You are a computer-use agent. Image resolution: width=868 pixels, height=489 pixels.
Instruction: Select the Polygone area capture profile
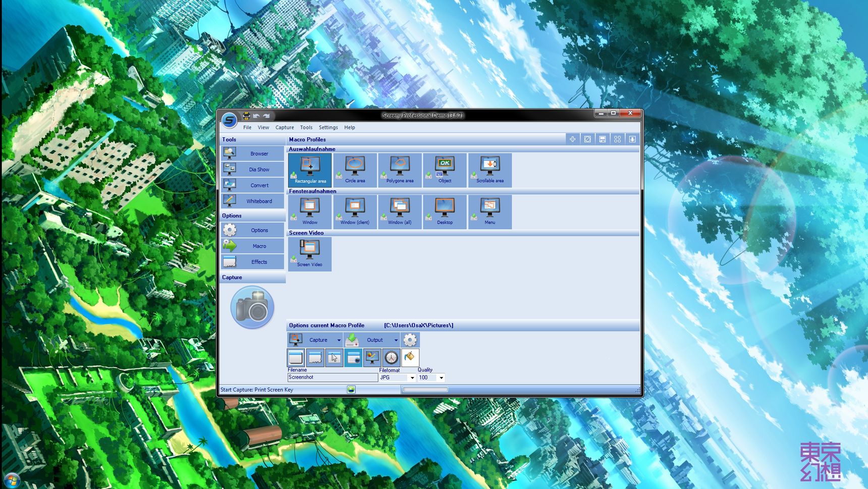[400, 170]
